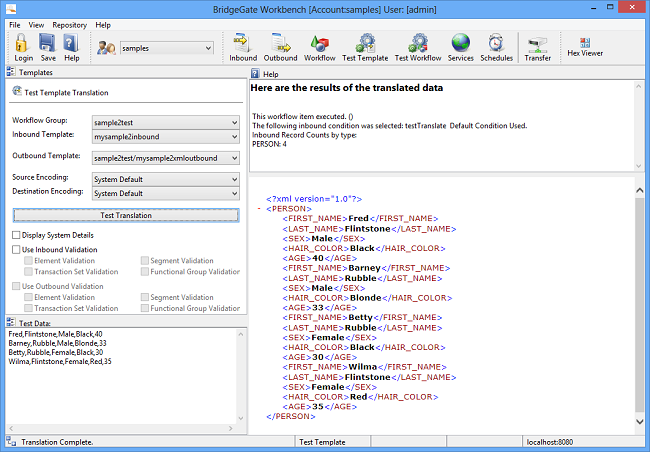Toggle outbound Element Validation checkbox
Screen dimensions: 650x452
coord(28,297)
